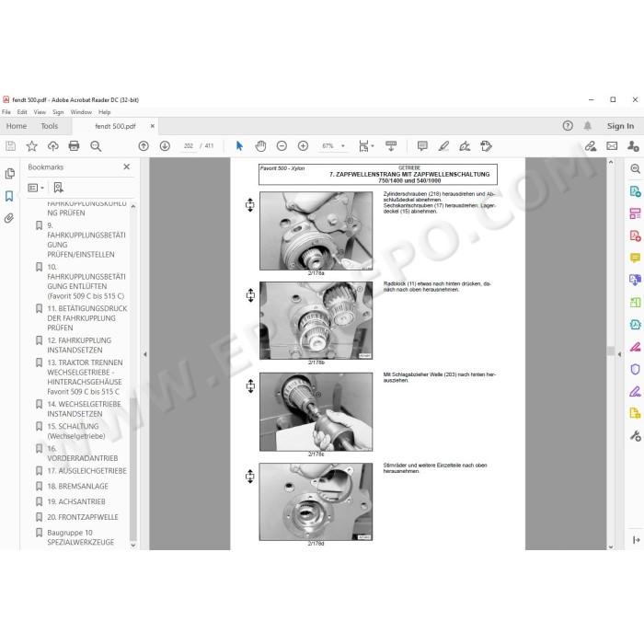644x644 pixels.
Task: Open bookmark 11. BETÄTIGUNGSDRUCK DER FAHRKUPPLUNG
Action: click(87, 318)
